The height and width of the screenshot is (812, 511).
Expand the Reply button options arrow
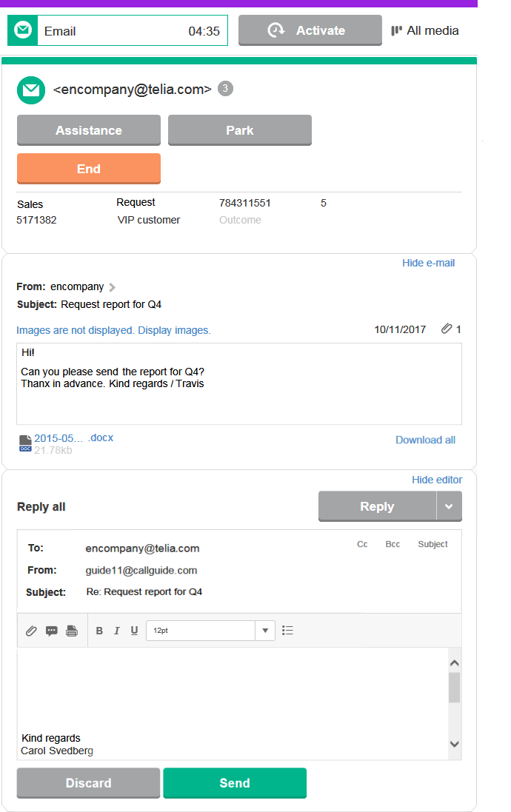pos(449,507)
